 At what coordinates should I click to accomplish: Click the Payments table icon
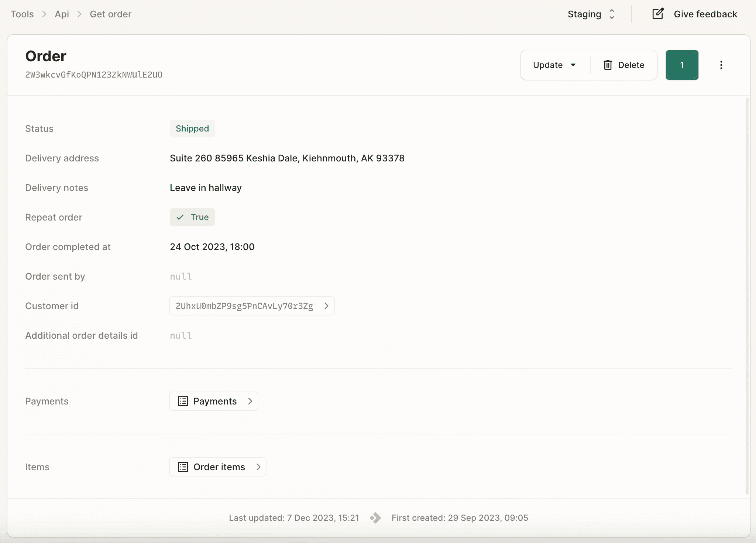(183, 401)
